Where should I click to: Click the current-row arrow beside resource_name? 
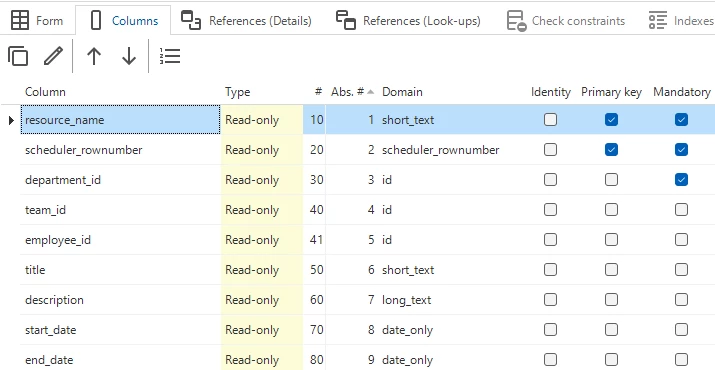(x=12, y=120)
